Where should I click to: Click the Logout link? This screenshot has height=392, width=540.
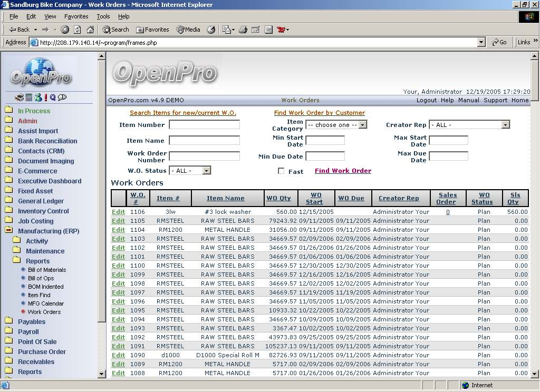[x=426, y=100]
